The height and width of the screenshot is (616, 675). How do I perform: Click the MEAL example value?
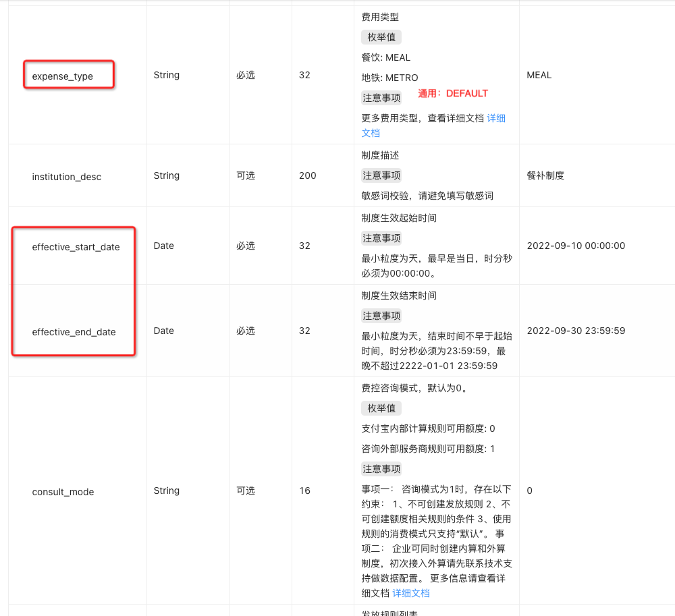tap(539, 76)
